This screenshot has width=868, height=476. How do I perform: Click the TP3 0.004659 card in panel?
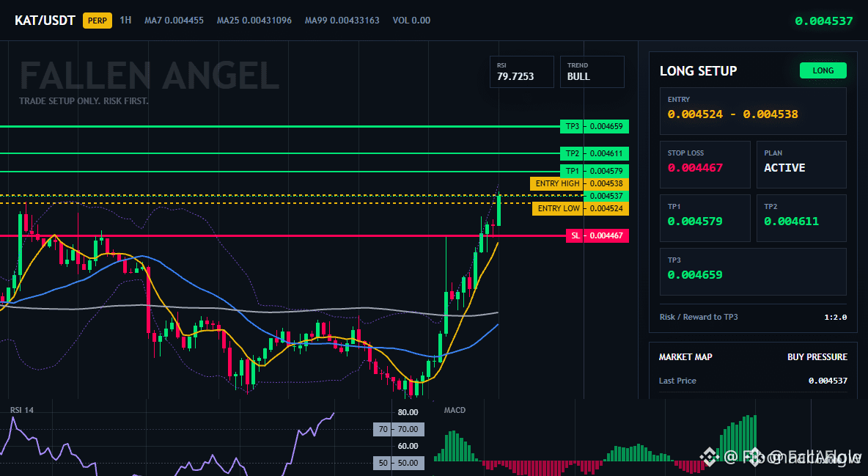(753, 271)
